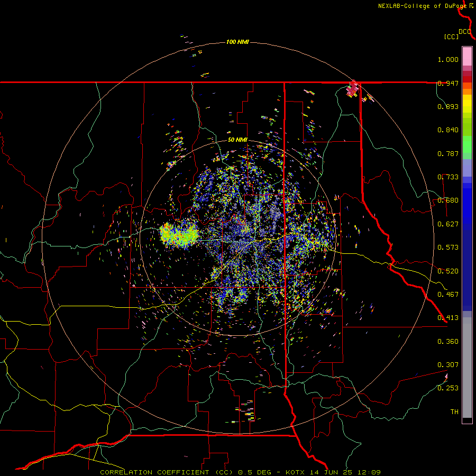
Task: Click the 0.253 scale value
Action: point(448,388)
